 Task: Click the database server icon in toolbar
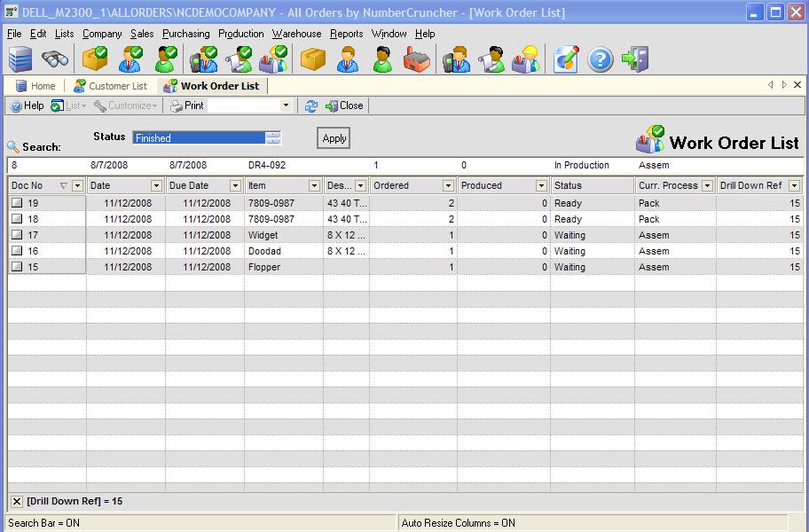20,59
